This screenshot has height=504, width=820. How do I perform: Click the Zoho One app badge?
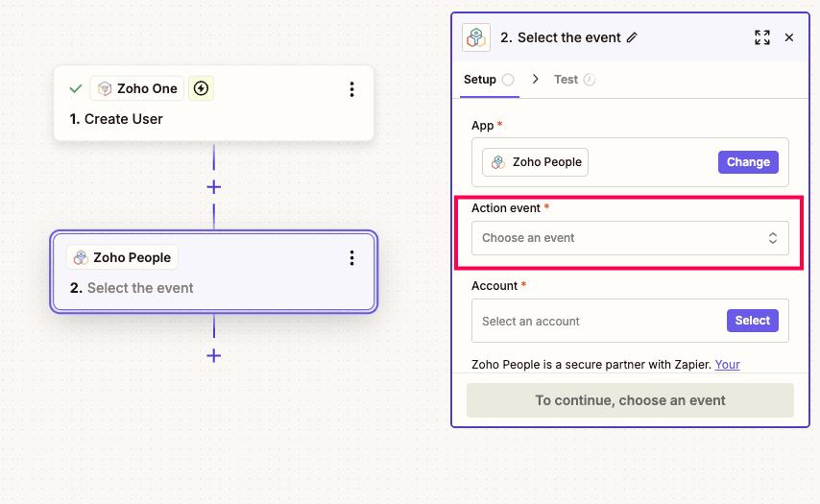(136, 88)
